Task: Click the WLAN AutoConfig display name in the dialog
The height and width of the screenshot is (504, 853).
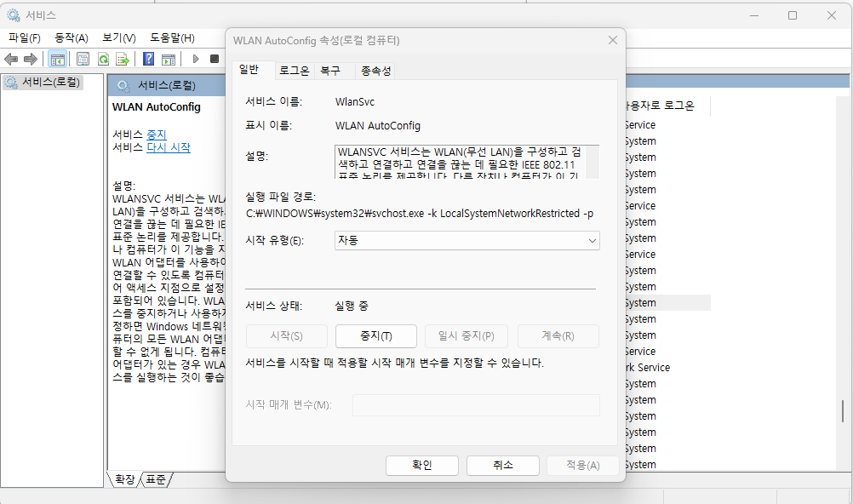Action: pyautogui.click(x=378, y=126)
